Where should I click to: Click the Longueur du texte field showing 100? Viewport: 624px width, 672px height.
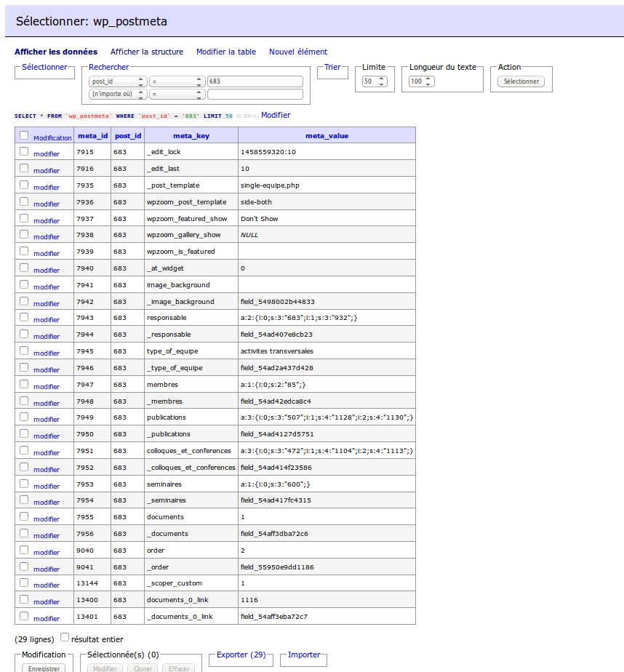click(422, 81)
